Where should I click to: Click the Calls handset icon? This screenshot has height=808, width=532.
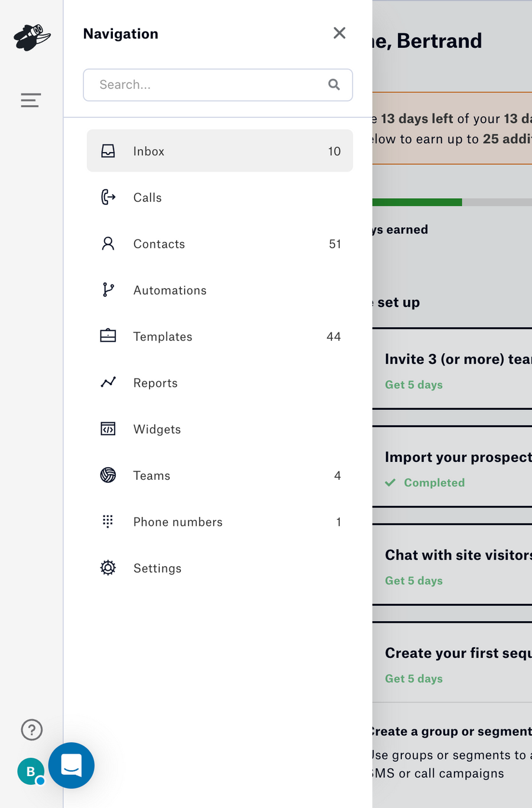click(x=108, y=197)
